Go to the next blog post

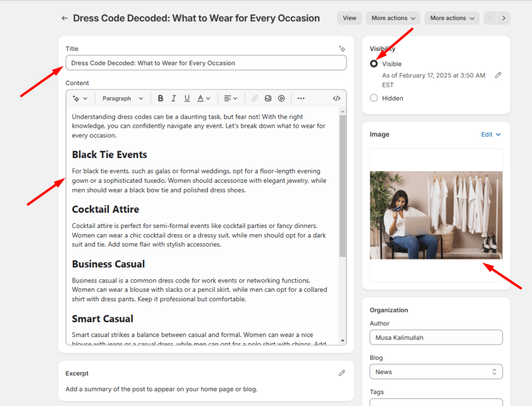pyautogui.click(x=504, y=18)
